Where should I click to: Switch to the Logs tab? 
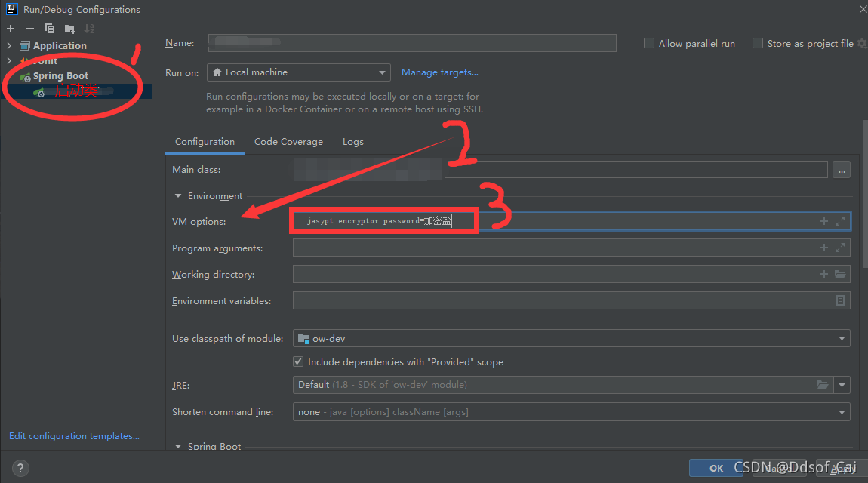coord(353,142)
